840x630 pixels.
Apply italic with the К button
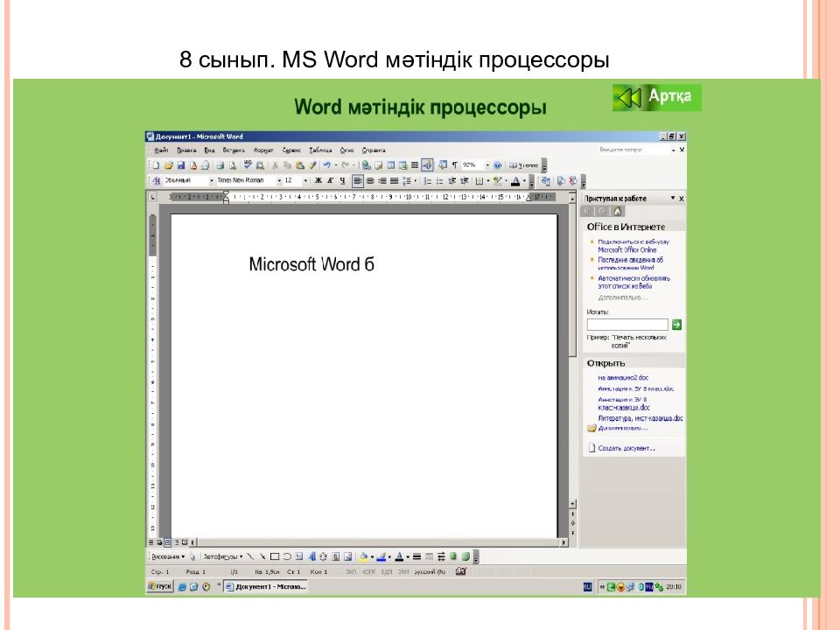coord(330,181)
